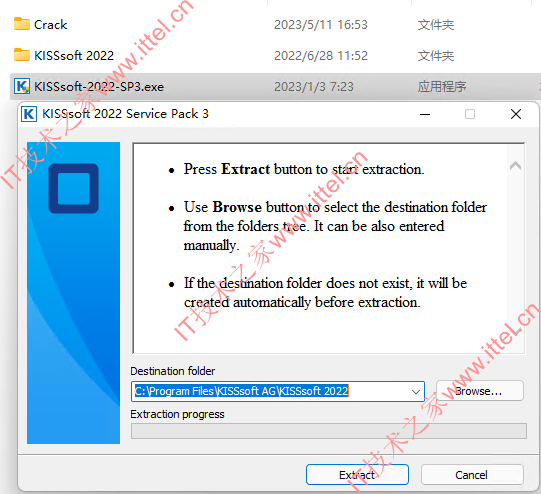
Task: Select the KISSsoft 2022 folder name
Action: point(74,55)
